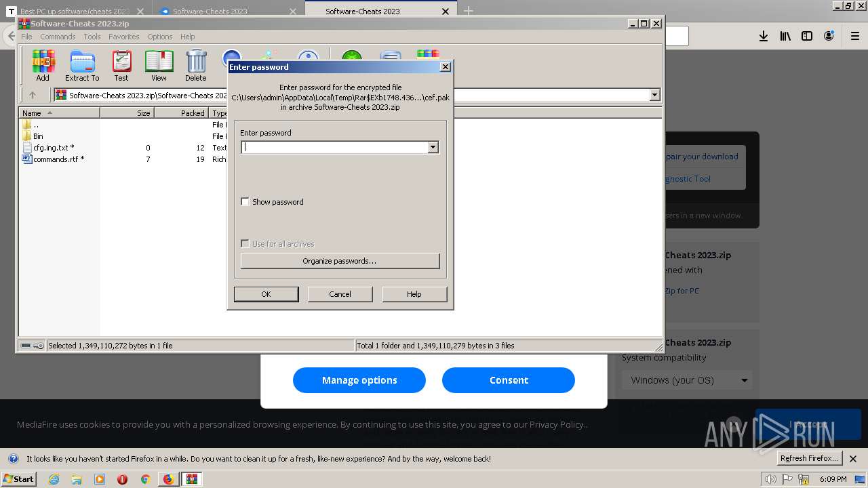Click the Delete toolbar icon in WinRAR
The width and height of the screenshot is (868, 488).
coord(196,66)
